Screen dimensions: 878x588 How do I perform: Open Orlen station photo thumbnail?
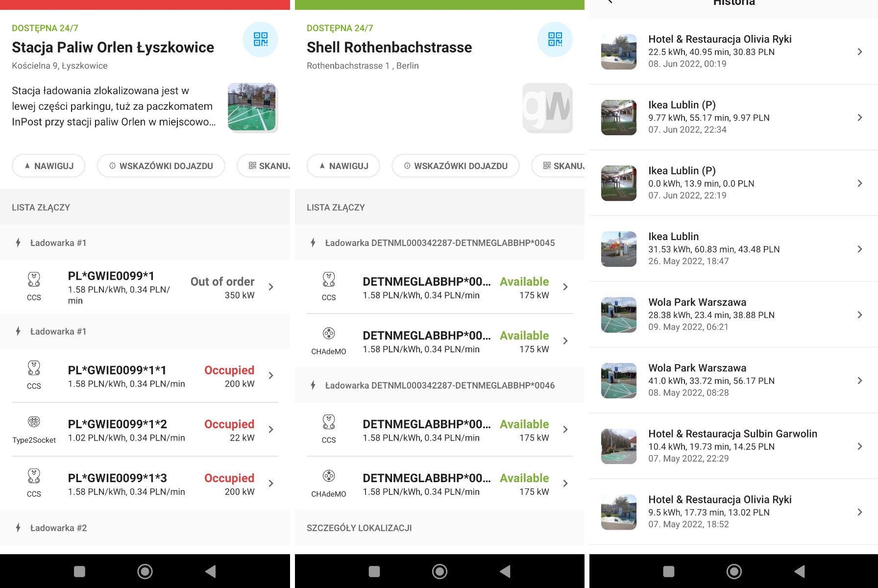252,107
